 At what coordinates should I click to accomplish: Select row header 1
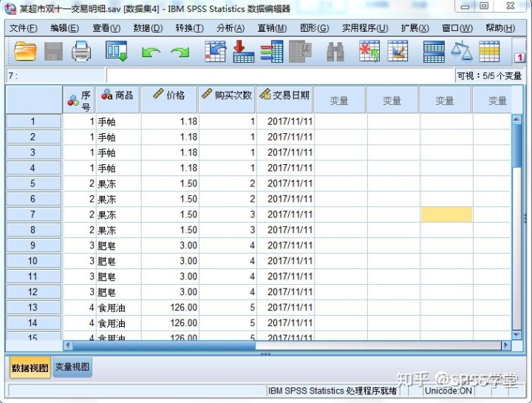[33, 121]
